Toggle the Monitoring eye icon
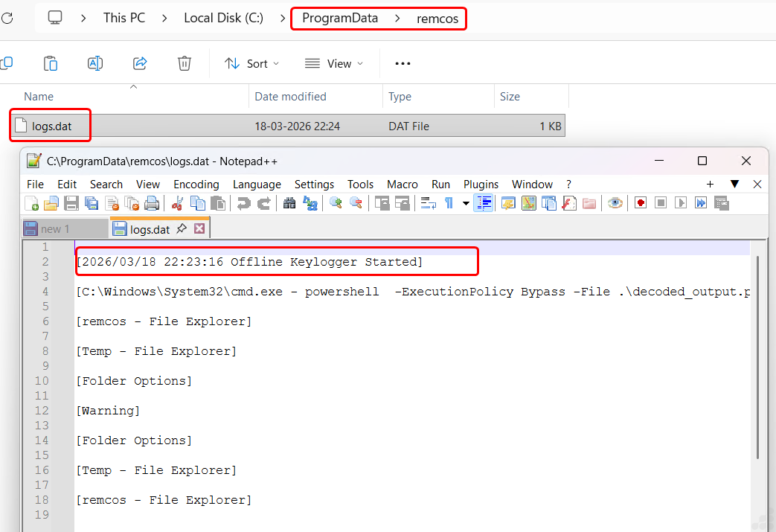The width and height of the screenshot is (776, 532). coord(615,203)
